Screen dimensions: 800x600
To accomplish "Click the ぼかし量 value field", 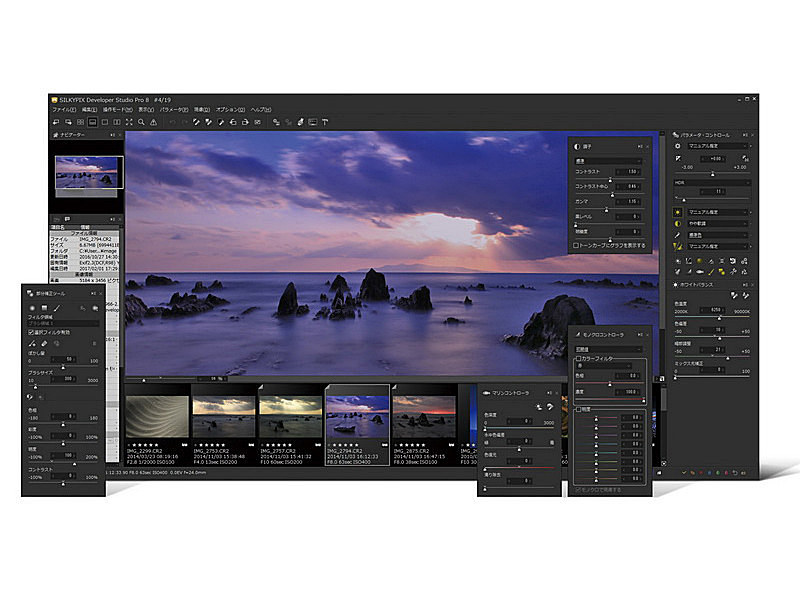I will [65, 359].
